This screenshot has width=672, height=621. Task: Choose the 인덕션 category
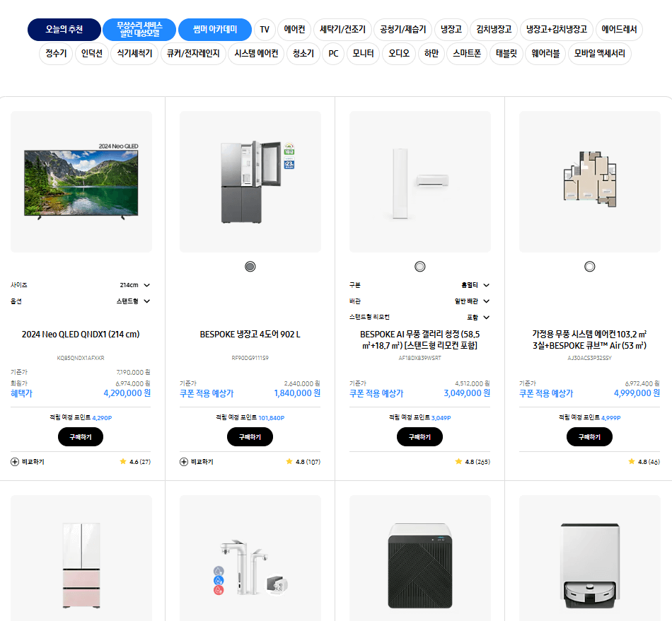92,54
